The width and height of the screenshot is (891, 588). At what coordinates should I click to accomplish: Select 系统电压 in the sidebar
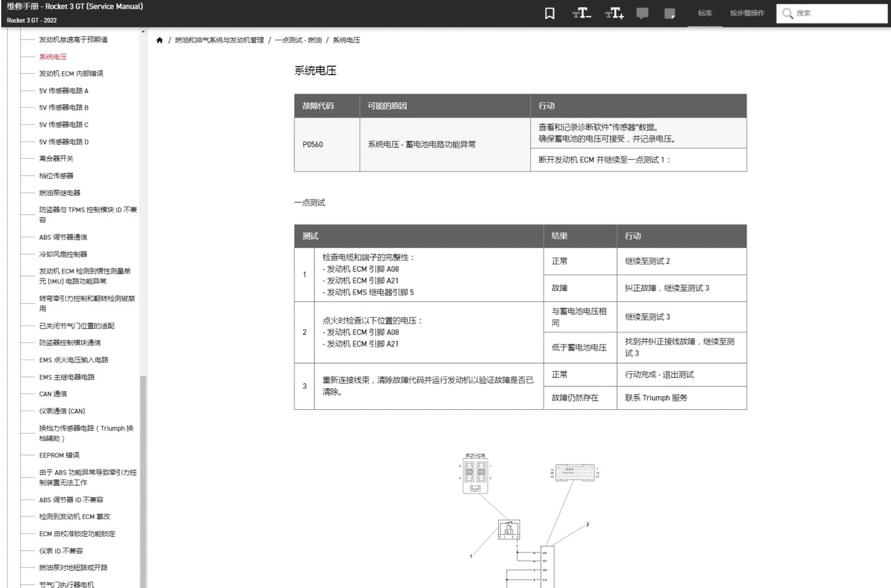coord(52,56)
